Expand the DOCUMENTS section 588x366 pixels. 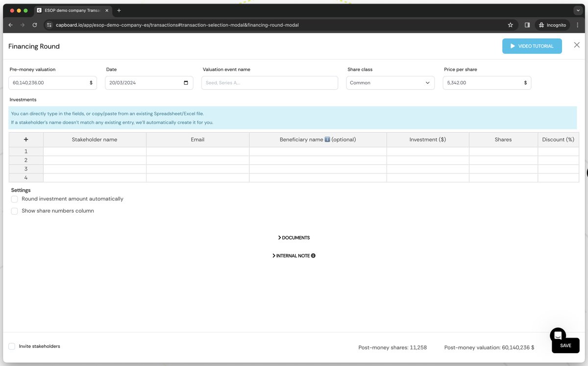click(x=294, y=238)
